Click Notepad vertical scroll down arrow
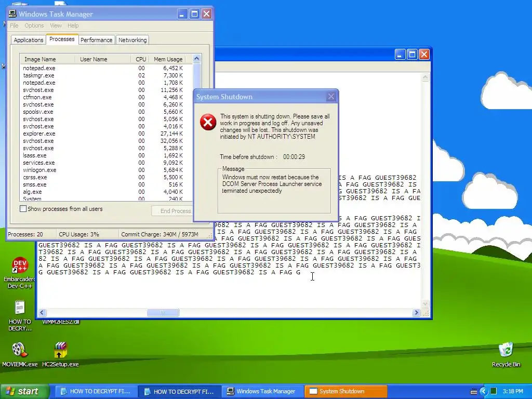The image size is (532, 399). (x=425, y=304)
